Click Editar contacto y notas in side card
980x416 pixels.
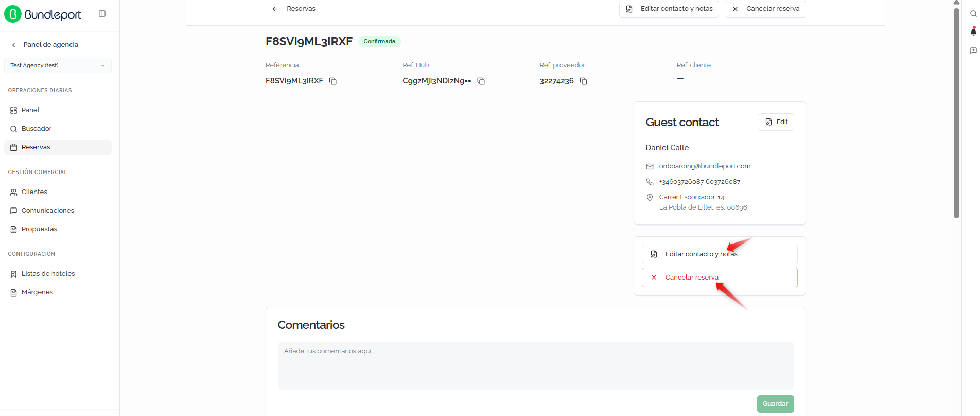coord(720,254)
